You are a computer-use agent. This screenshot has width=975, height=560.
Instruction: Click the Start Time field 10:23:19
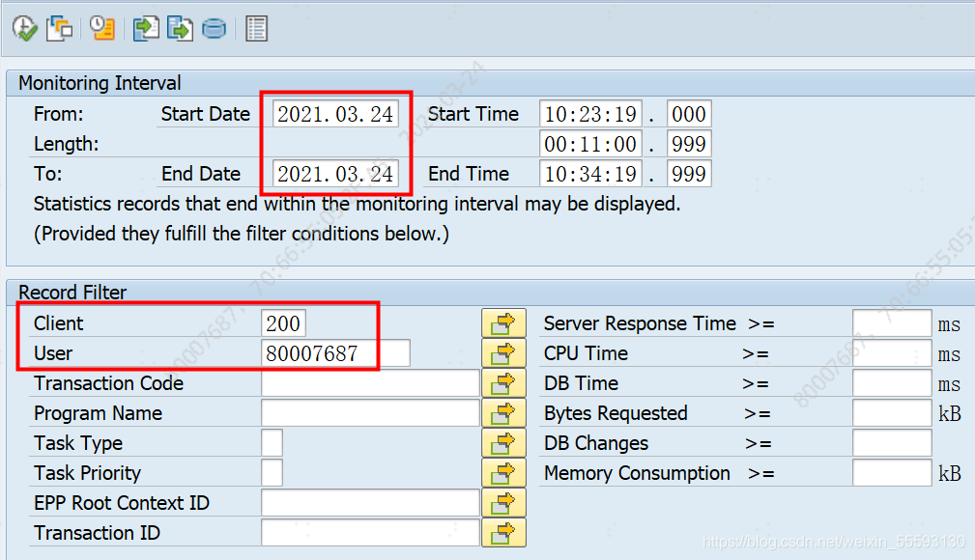[590, 114]
